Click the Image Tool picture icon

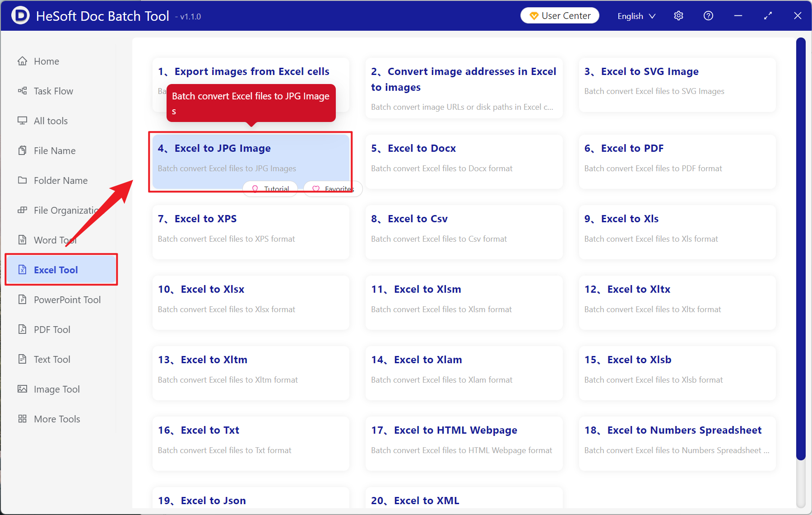click(22, 389)
